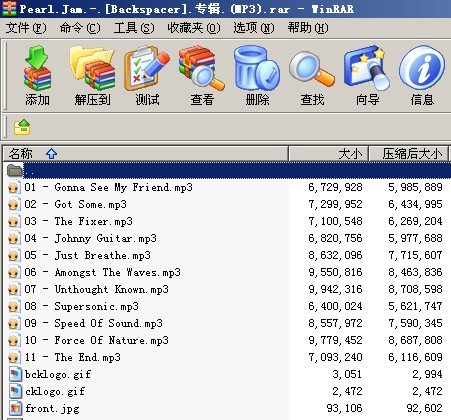
Task: Click icon of 01 - Gonna See My Friend.mp3
Action: [13, 187]
